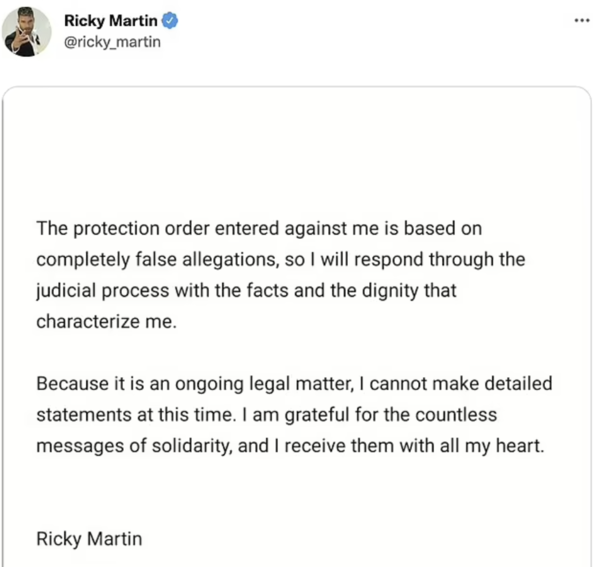The image size is (600, 567).
Task: Open the three-dot more options menu
Action: (x=582, y=20)
